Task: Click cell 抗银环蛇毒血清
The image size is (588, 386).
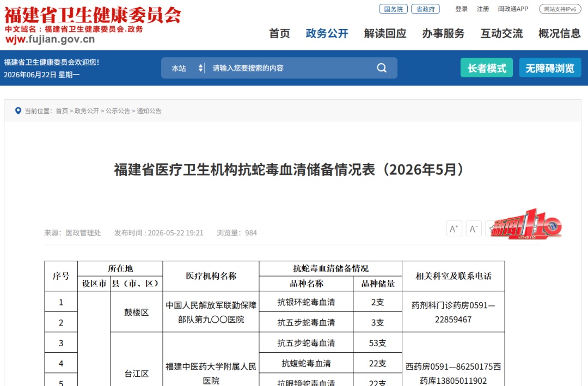Action: click(x=306, y=302)
